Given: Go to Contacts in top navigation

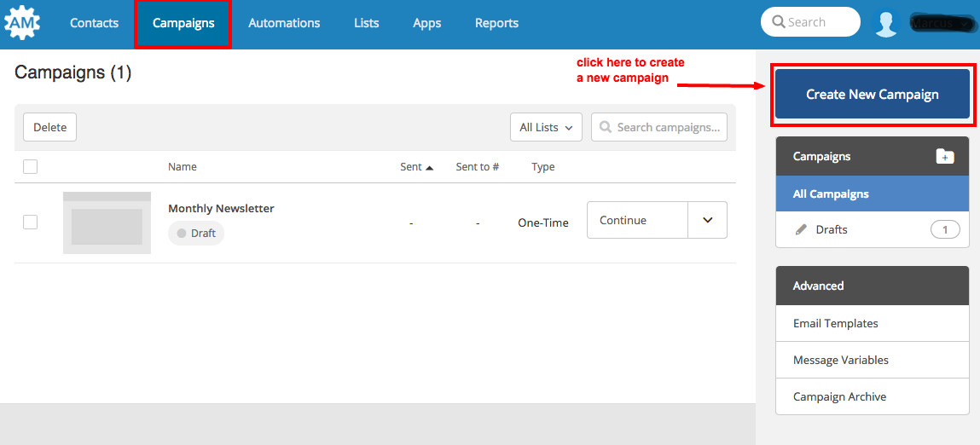Looking at the screenshot, I should click(94, 23).
